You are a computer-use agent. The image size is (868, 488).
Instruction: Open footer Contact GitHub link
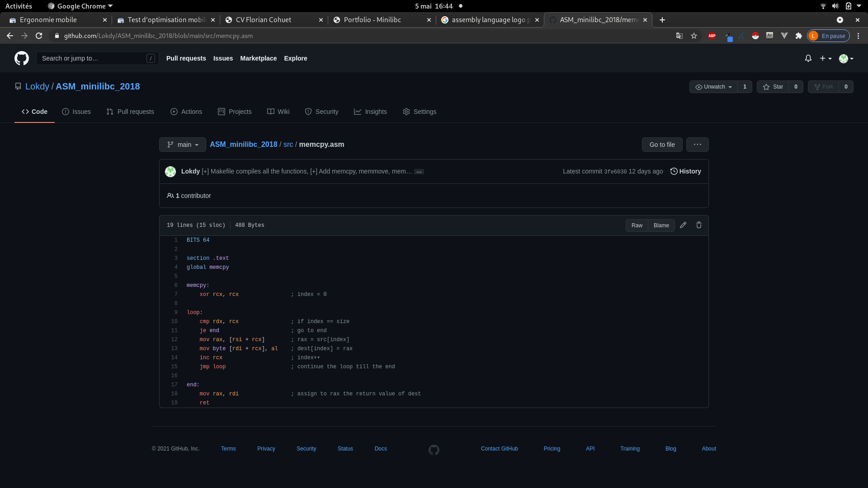coord(499,449)
